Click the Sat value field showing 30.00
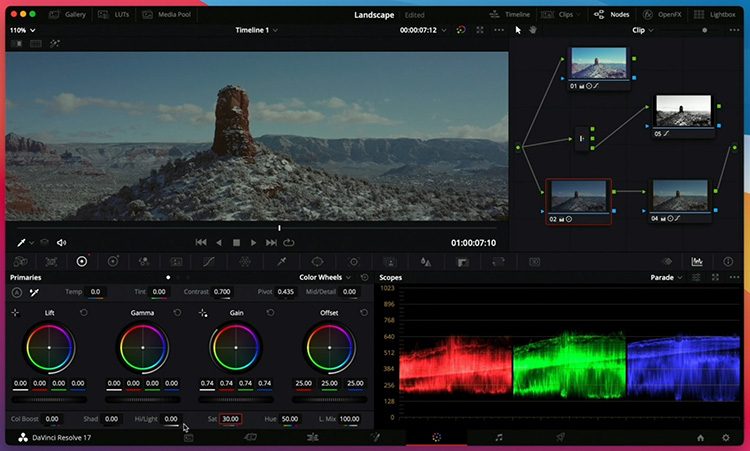 tap(230, 419)
